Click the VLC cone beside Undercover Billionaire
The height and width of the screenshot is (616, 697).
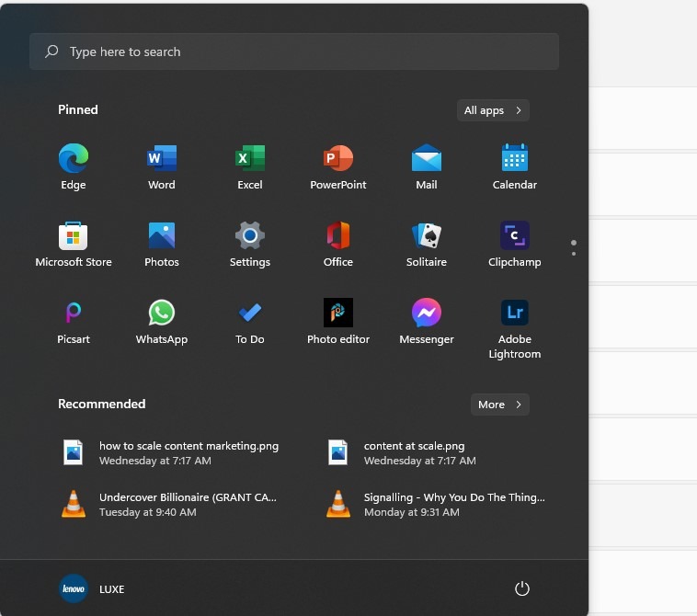[x=74, y=504]
